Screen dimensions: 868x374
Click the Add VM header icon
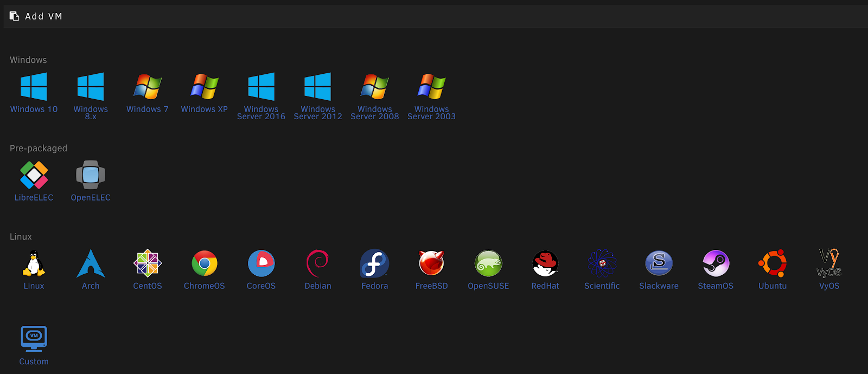(x=15, y=16)
